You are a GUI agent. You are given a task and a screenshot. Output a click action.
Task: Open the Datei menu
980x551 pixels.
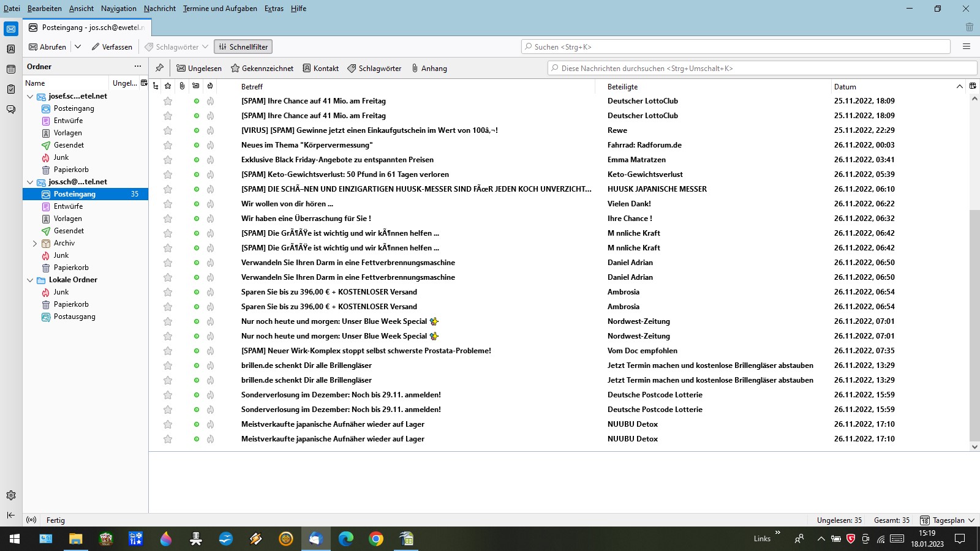[x=12, y=9]
